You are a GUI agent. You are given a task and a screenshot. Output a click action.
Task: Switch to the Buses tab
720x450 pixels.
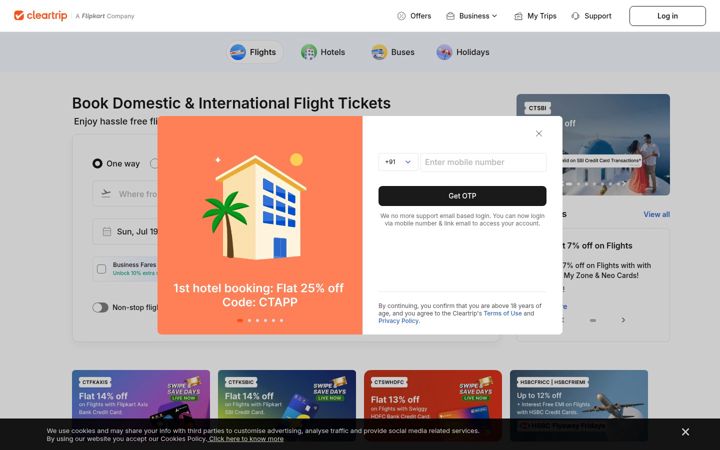(393, 52)
